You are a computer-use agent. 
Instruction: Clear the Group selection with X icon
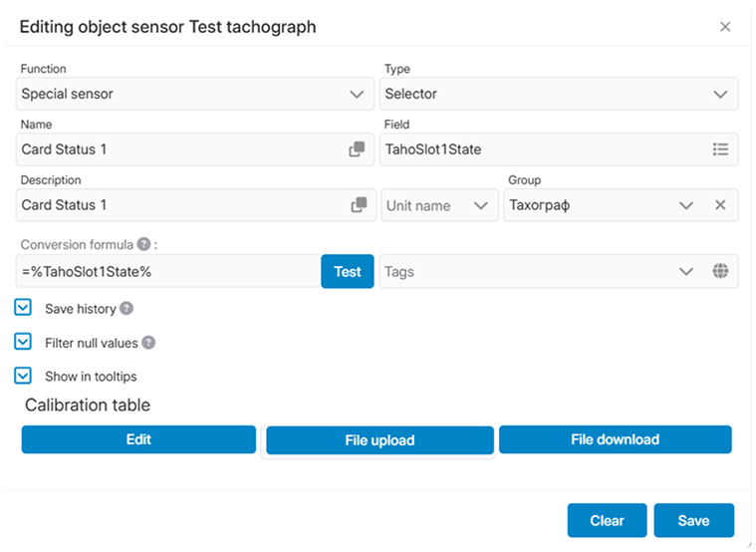tap(720, 205)
